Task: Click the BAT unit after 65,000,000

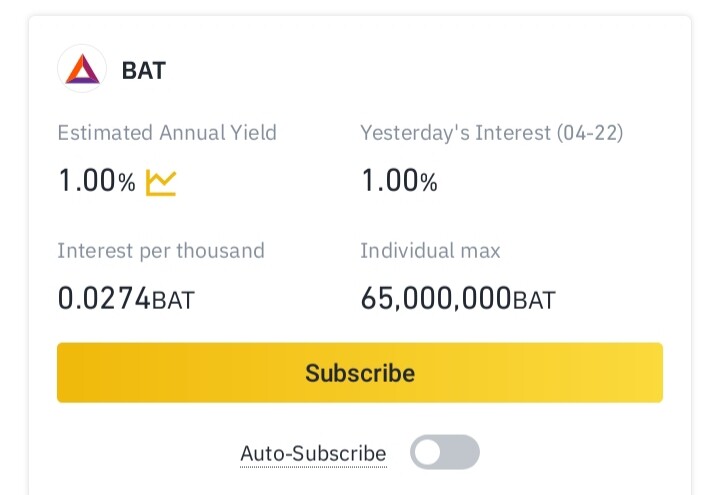Action: pos(534,300)
